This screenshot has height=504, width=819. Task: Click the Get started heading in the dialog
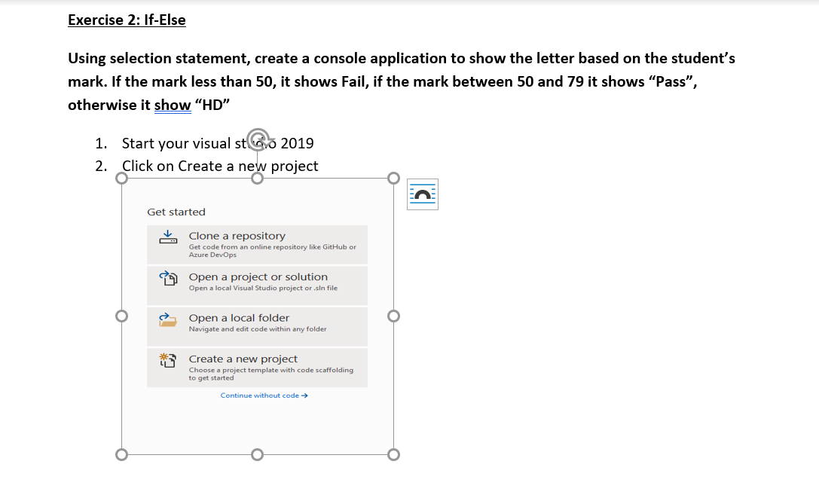[176, 212]
